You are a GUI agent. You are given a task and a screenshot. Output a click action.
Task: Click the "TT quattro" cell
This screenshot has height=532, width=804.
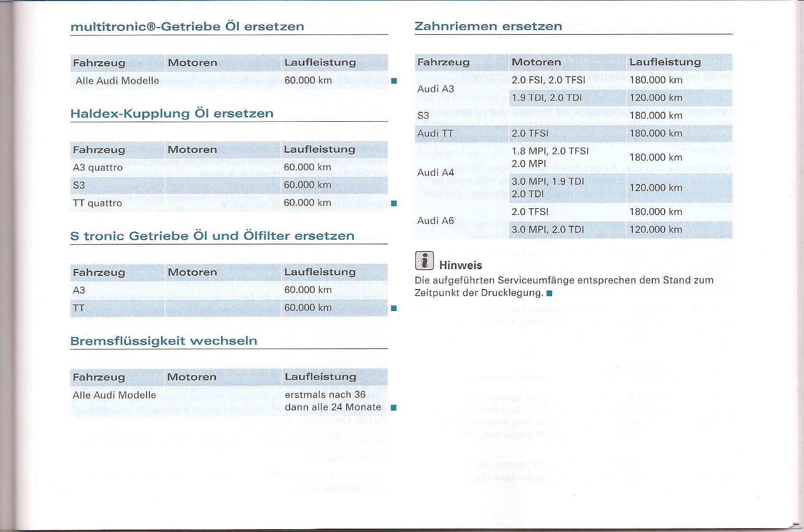(x=97, y=203)
